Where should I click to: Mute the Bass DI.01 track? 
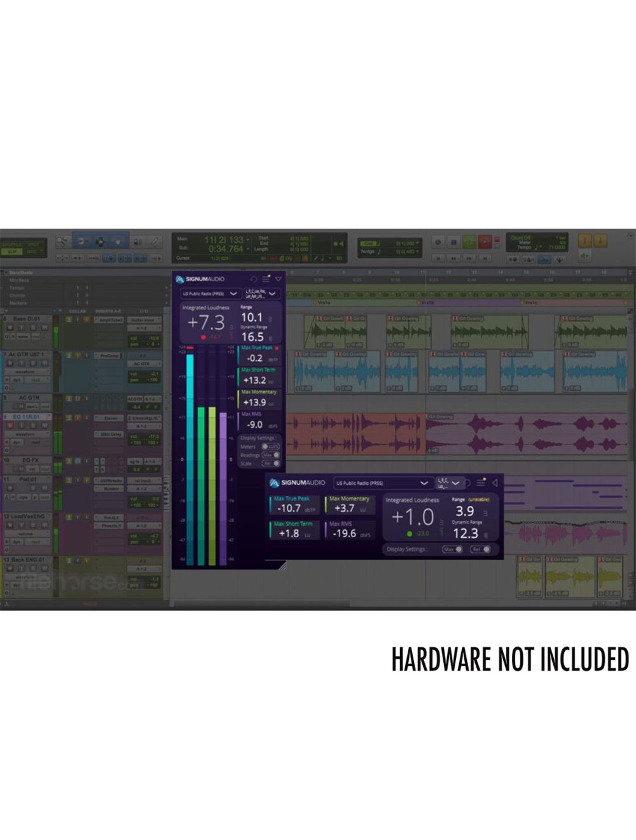(x=46, y=328)
